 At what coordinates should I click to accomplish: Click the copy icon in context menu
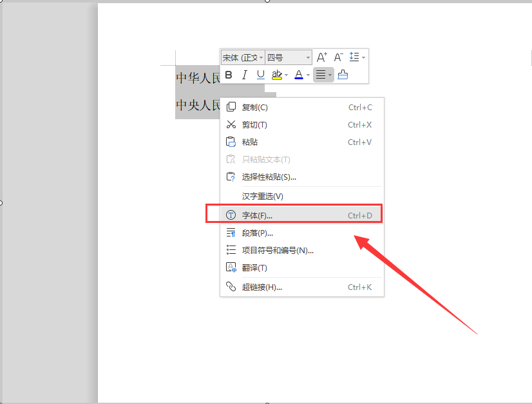tap(231, 107)
